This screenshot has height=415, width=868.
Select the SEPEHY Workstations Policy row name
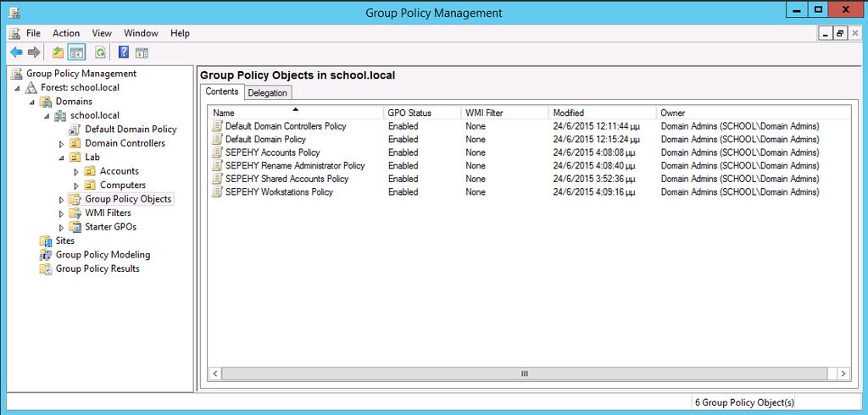pyautogui.click(x=279, y=192)
